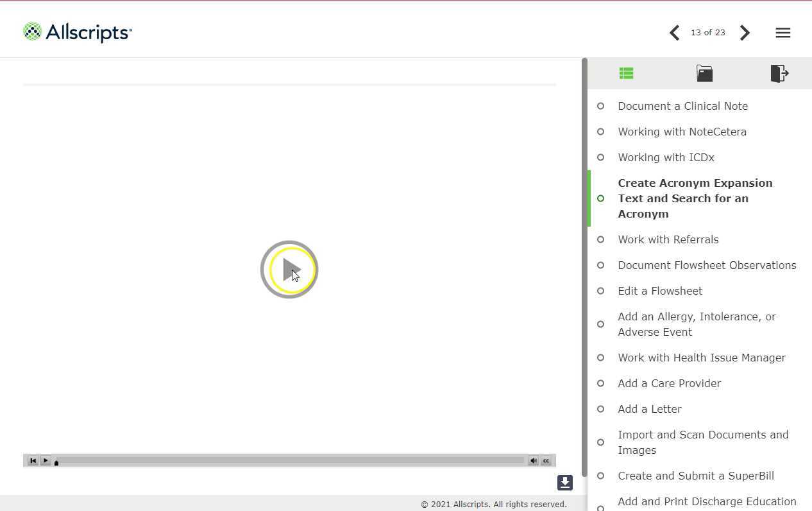
Task: Play the video with center play button
Action: pos(289,270)
